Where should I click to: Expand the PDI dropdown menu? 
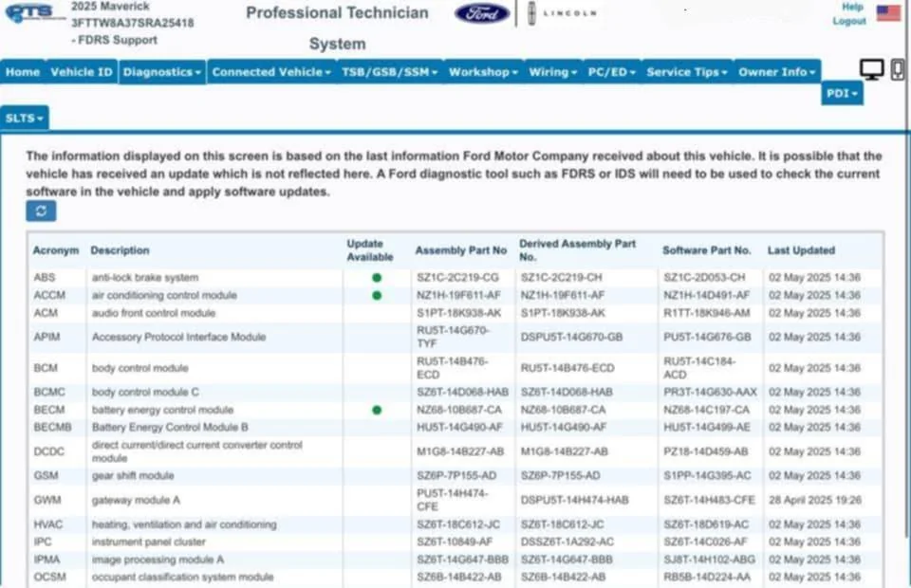coord(842,94)
